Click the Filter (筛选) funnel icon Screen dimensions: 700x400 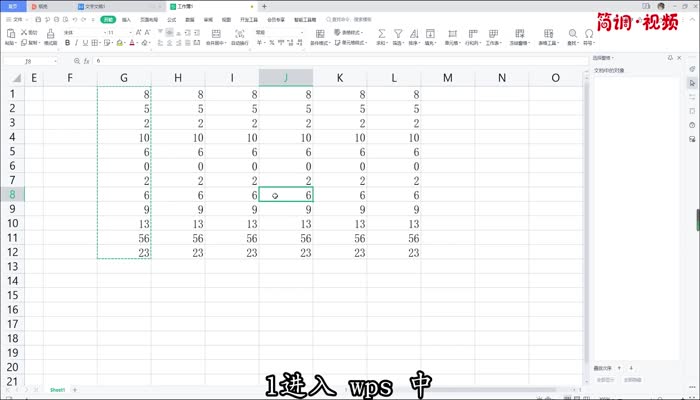coord(397,34)
